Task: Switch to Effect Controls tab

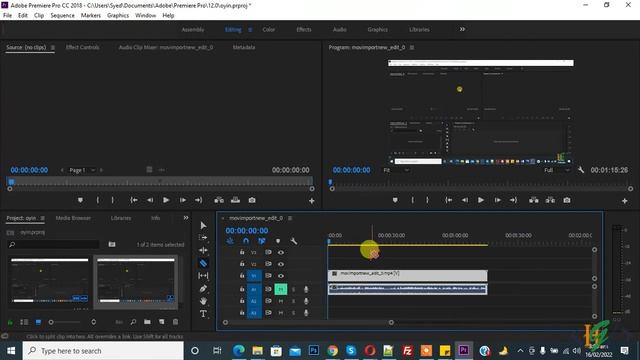Action: pyautogui.click(x=82, y=47)
